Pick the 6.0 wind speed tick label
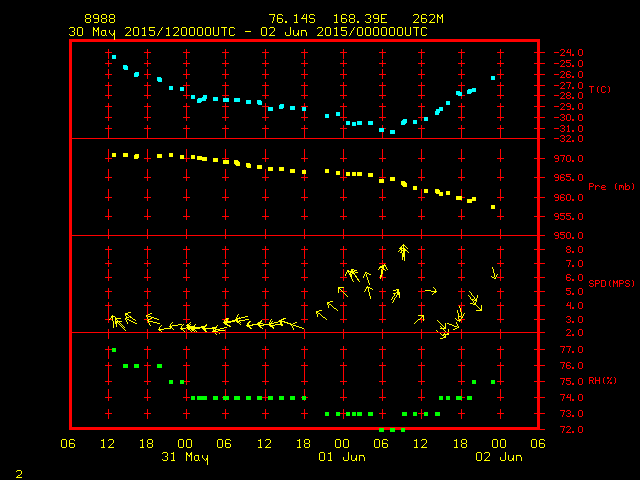Screen dimensions: 640x480 point(574,278)
